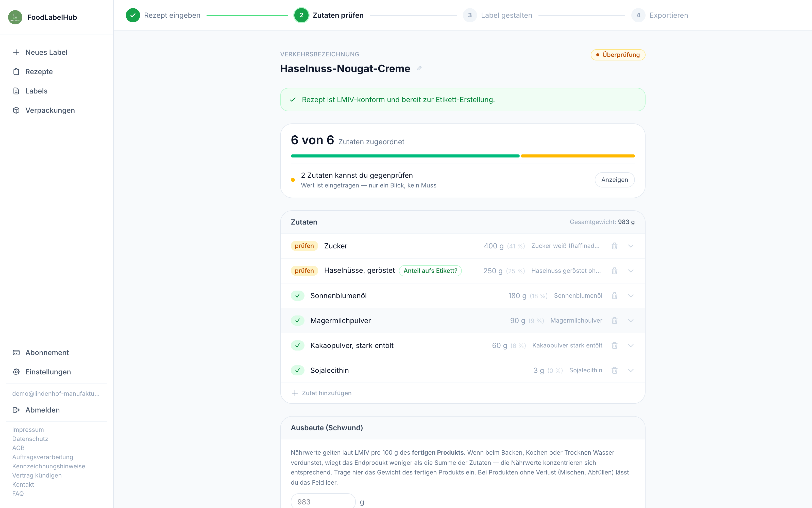Delete the Zucker ingredient
Viewport: 812px width, 508px height.
(x=614, y=246)
